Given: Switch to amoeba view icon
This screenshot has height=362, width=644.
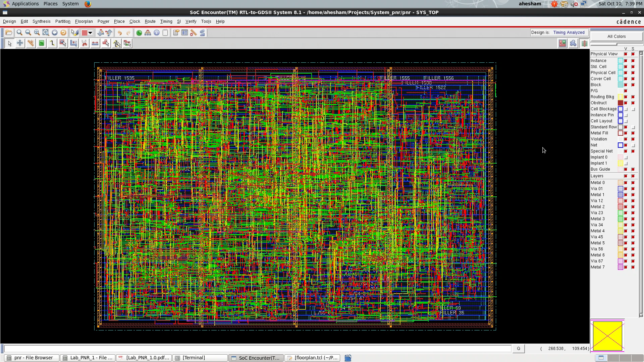Looking at the screenshot, I should pos(573,43).
